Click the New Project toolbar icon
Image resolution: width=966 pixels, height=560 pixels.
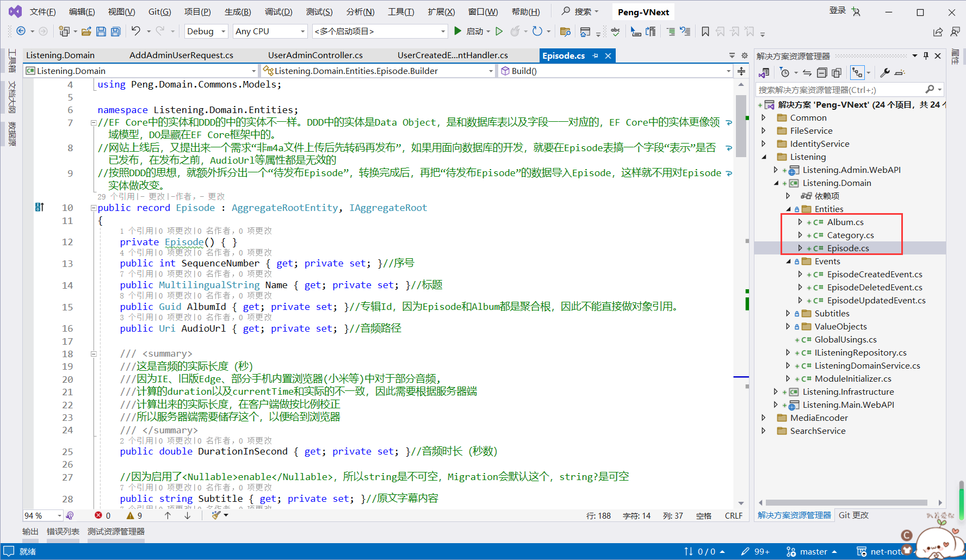coord(64,31)
